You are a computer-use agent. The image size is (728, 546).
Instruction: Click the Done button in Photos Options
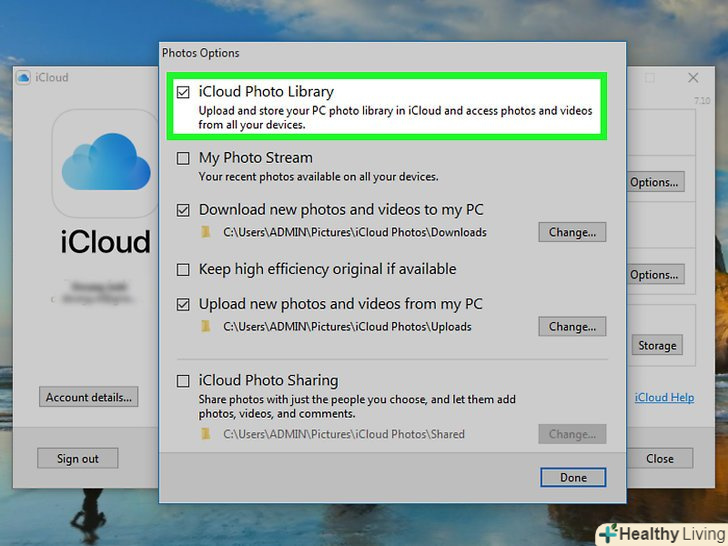(573, 477)
